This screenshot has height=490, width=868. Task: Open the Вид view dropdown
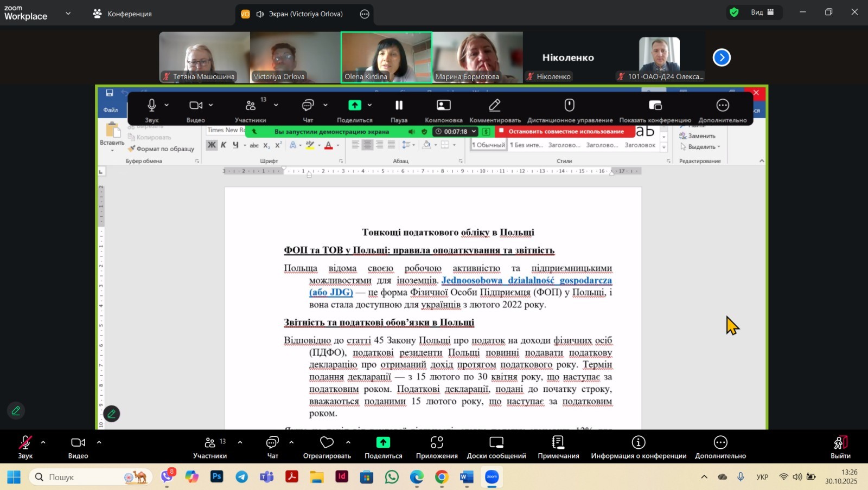(762, 12)
